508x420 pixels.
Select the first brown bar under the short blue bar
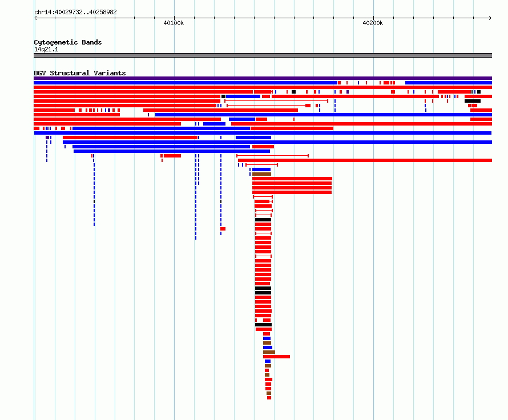point(261,174)
